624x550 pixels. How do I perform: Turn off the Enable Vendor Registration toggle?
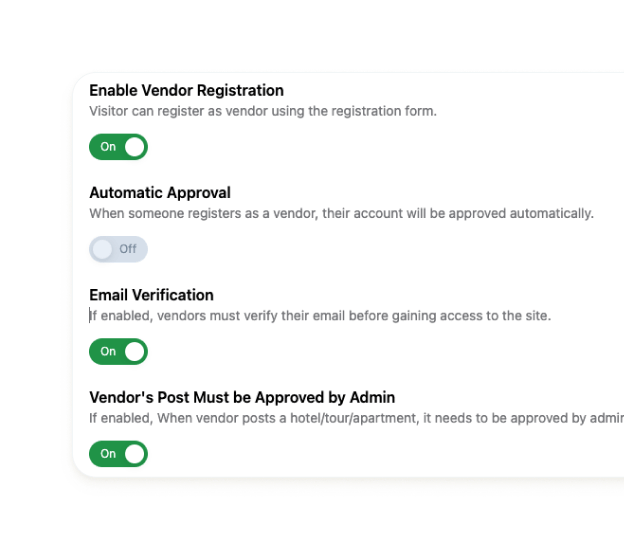tap(118, 147)
